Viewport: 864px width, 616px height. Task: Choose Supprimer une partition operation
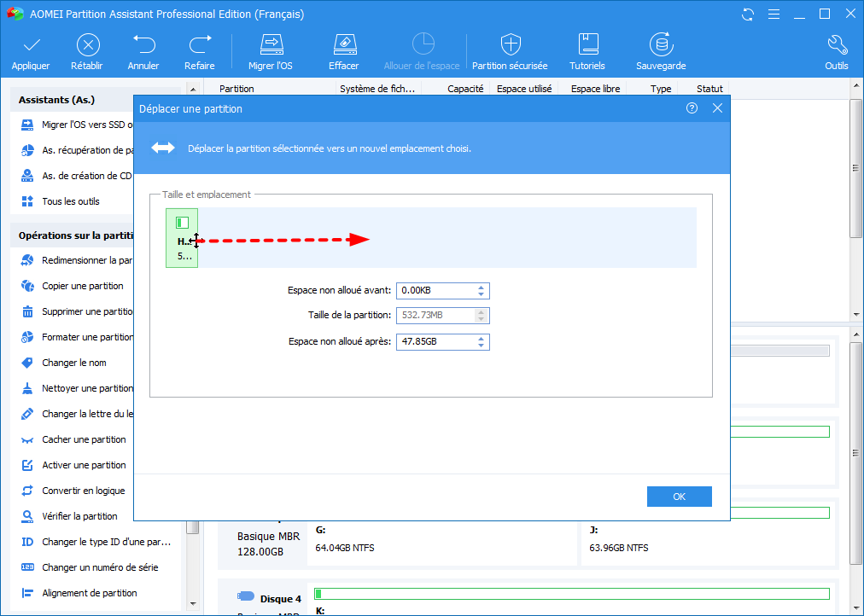pyautogui.click(x=77, y=311)
